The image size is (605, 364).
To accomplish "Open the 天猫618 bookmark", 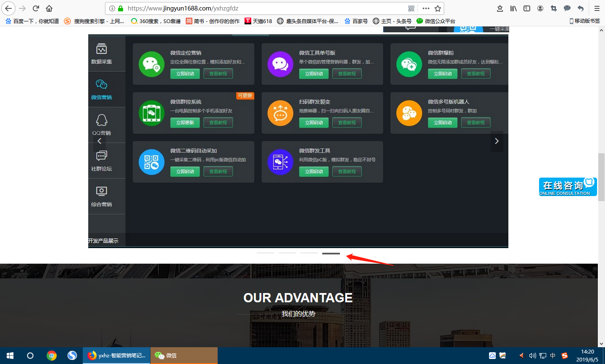I will [258, 21].
